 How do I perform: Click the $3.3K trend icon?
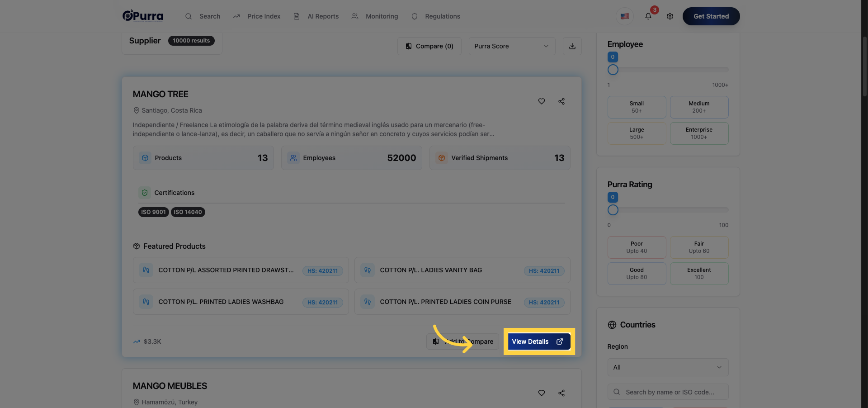point(137,342)
